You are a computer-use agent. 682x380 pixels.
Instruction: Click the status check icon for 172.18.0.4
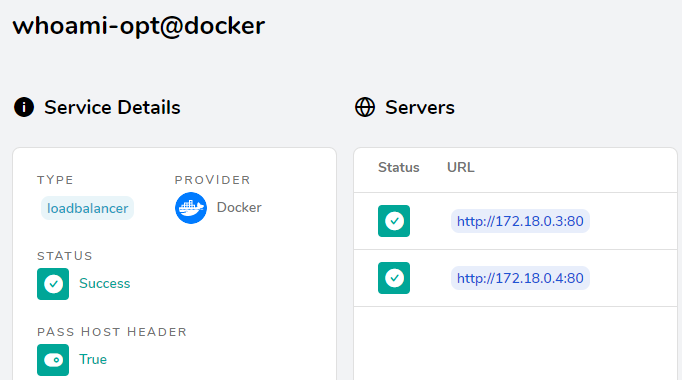(x=394, y=278)
